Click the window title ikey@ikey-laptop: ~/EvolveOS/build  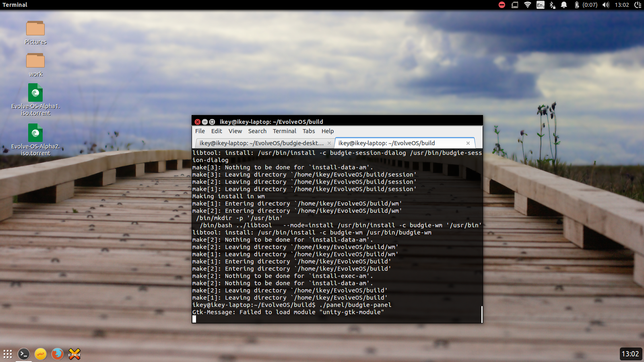coord(271,122)
